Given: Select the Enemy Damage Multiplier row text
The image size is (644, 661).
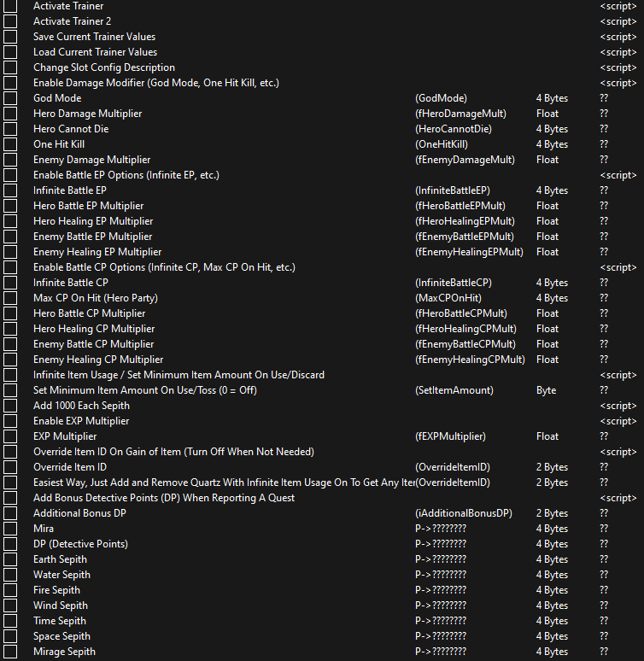Looking at the screenshot, I should point(92,160).
